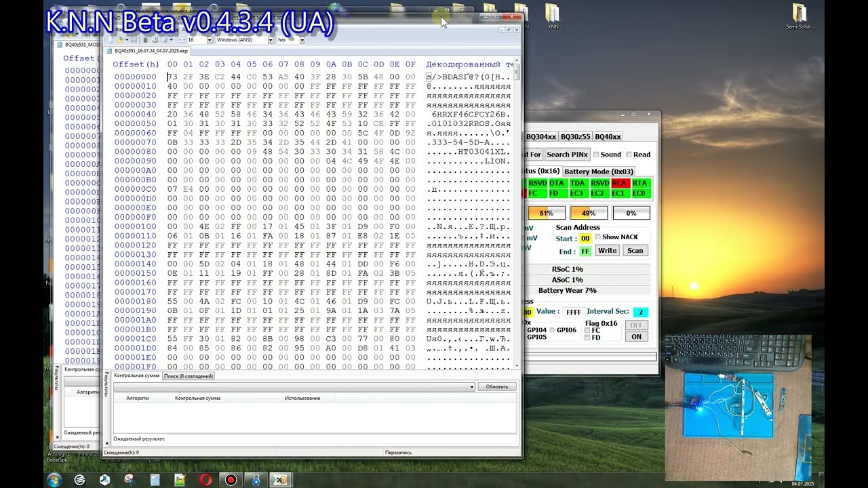Click decoded text 'HT03041XL'
868x488 pixels.
click(x=484, y=152)
